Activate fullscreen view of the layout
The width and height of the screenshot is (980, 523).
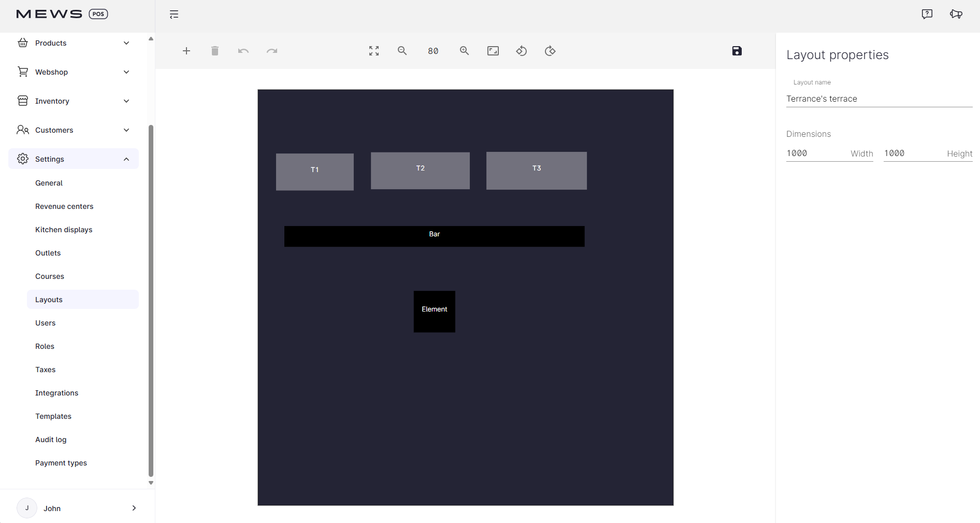373,51
